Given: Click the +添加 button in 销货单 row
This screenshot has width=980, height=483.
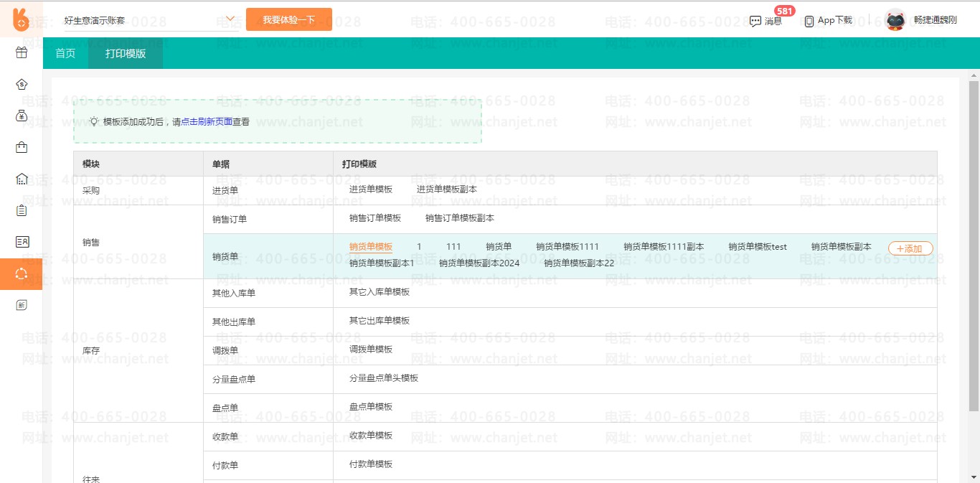Looking at the screenshot, I should (x=910, y=248).
